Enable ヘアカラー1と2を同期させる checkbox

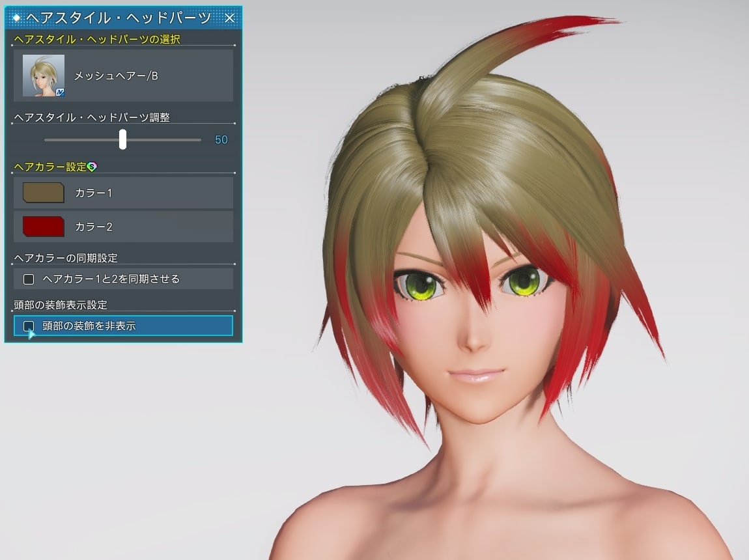point(29,279)
